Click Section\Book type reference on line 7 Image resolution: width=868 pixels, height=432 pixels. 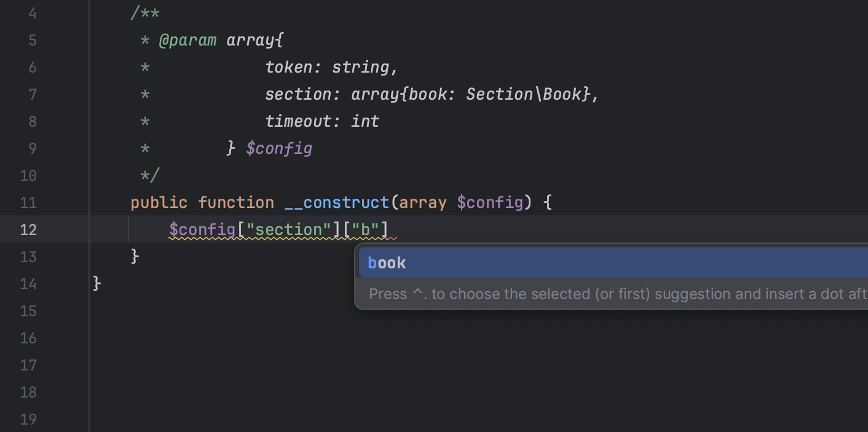tap(527, 94)
